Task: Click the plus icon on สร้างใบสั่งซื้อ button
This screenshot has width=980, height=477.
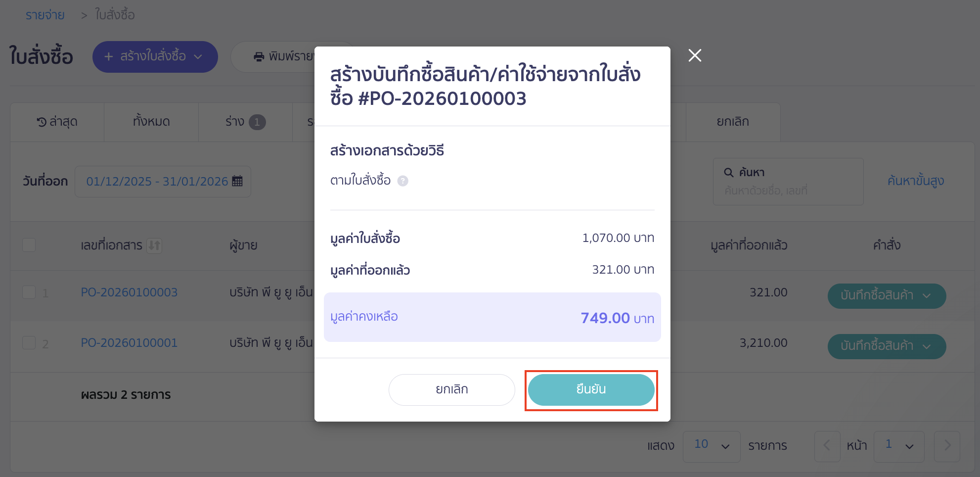Action: [x=109, y=57]
